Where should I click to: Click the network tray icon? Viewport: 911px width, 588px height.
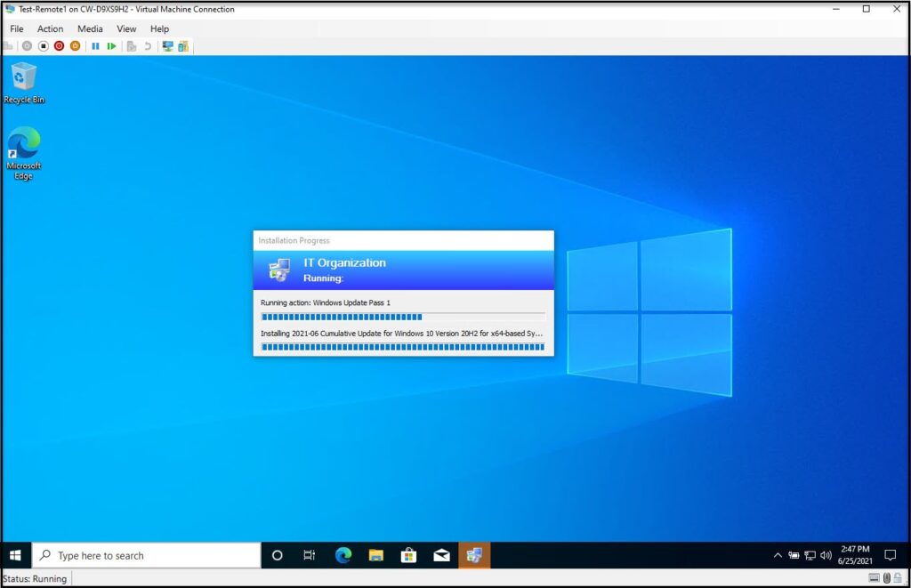click(810, 555)
